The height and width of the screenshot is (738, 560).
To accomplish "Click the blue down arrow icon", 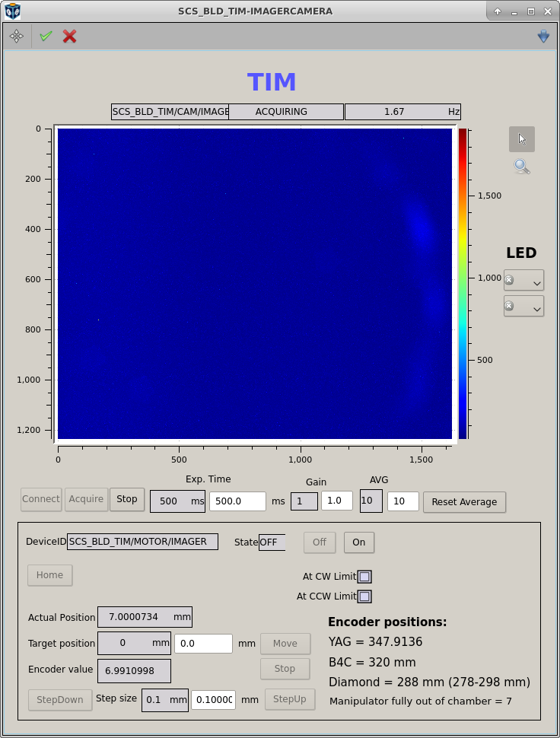I will 543,37.
